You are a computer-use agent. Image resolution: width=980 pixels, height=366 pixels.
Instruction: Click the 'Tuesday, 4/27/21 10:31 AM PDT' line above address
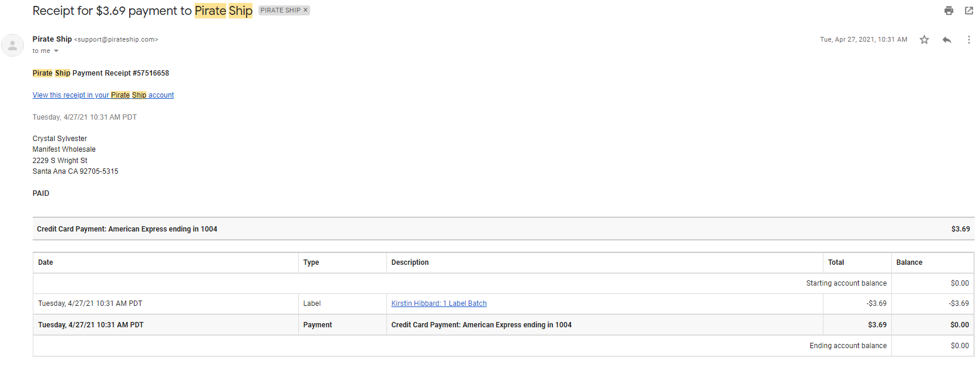(85, 117)
